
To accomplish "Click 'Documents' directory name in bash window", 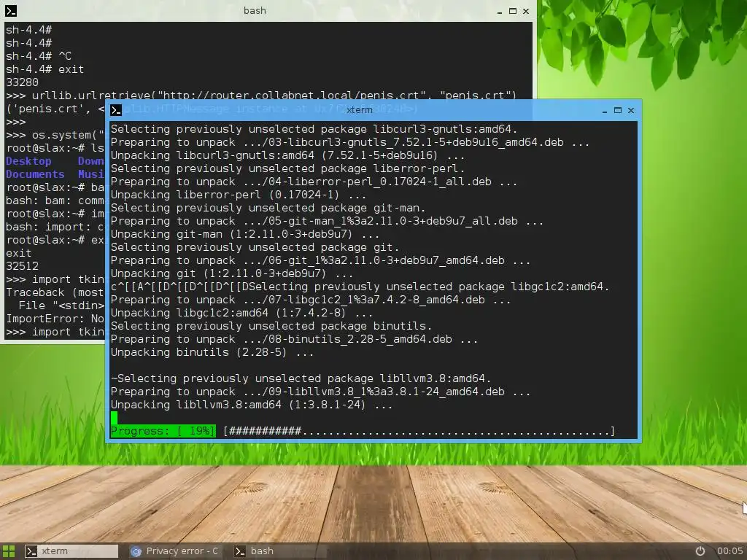I will tap(35, 174).
